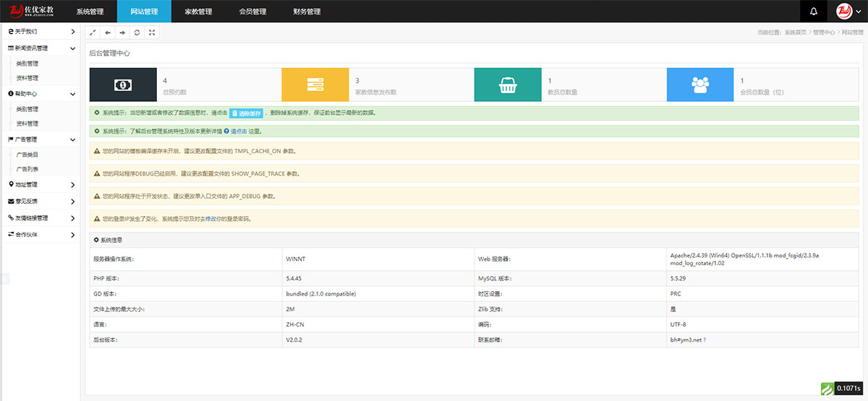Screen dimensions: 868x401
Task: Click the warning icon for TMPL_CACHE_ON notice
Action: coord(98,151)
